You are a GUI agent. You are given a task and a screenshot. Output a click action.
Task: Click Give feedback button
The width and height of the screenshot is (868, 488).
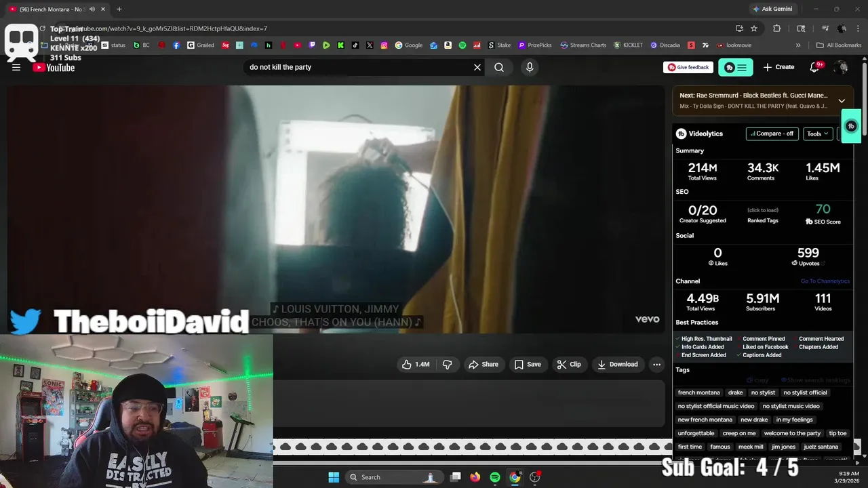click(688, 67)
